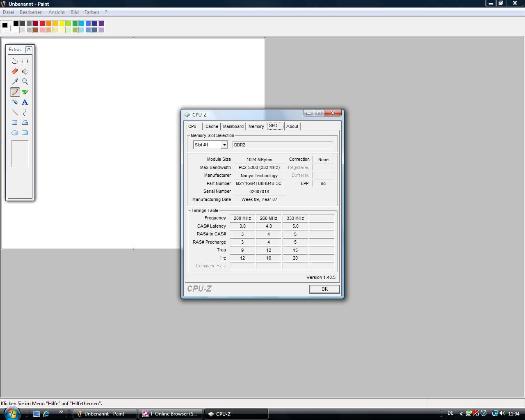Select the free-form selection tool in Paint
This screenshot has height=420, width=525.
(15, 61)
